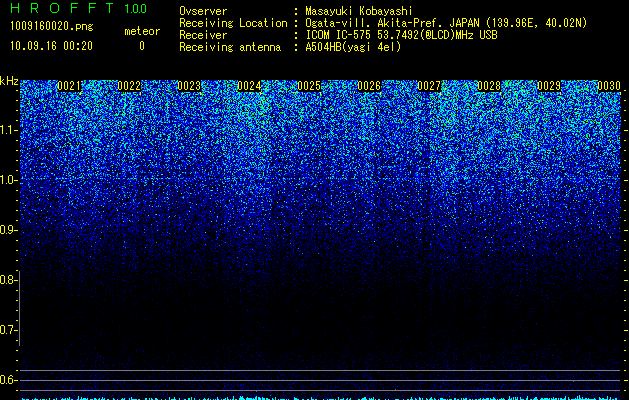
Task: Click time marker 0021
Action: tap(69, 86)
